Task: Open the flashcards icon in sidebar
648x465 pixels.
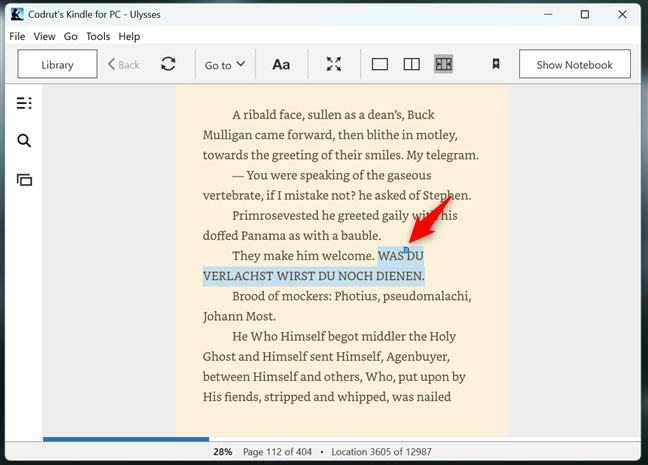Action: pos(24,180)
